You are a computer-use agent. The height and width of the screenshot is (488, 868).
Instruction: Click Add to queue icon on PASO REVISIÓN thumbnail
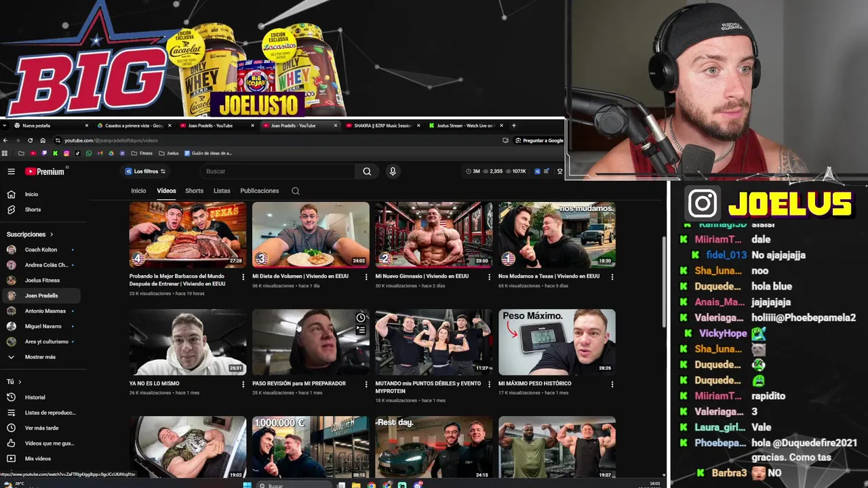[361, 330]
